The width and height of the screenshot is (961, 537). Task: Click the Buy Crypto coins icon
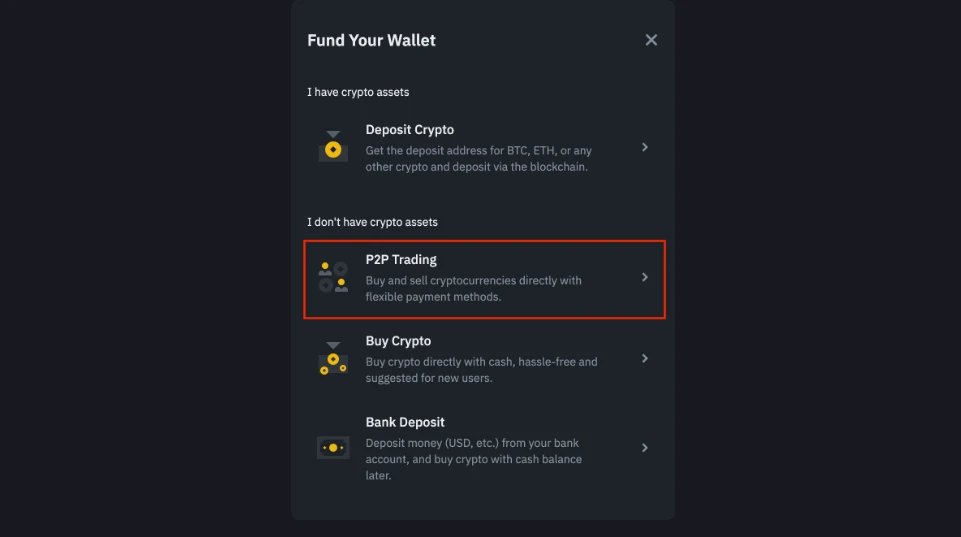point(333,359)
